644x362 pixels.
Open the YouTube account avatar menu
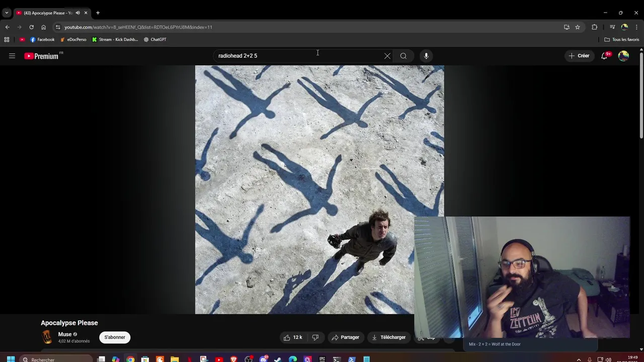pos(623,56)
